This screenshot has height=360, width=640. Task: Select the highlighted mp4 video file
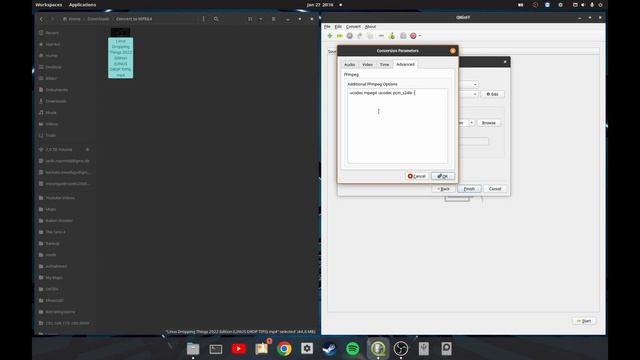pyautogui.click(x=120, y=53)
